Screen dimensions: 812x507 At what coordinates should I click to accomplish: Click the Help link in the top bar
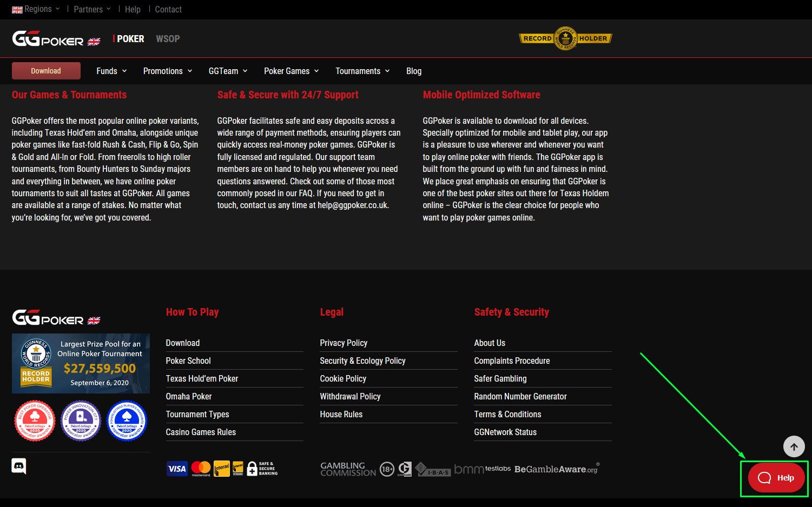[x=133, y=9]
